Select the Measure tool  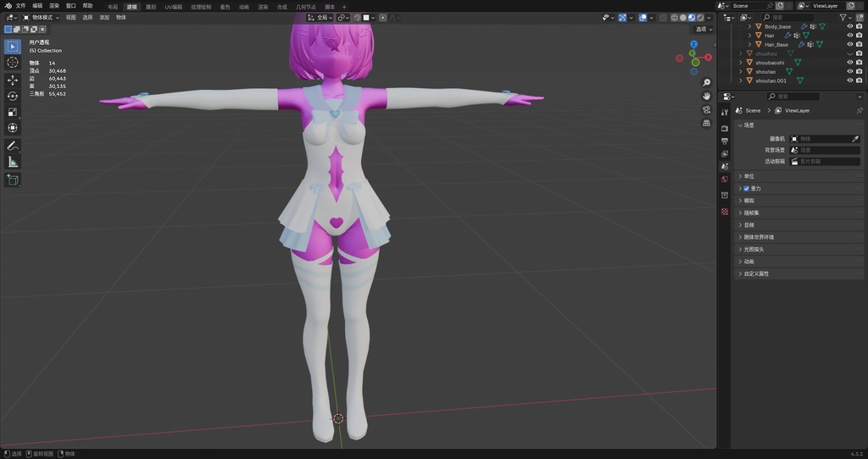pos(12,162)
